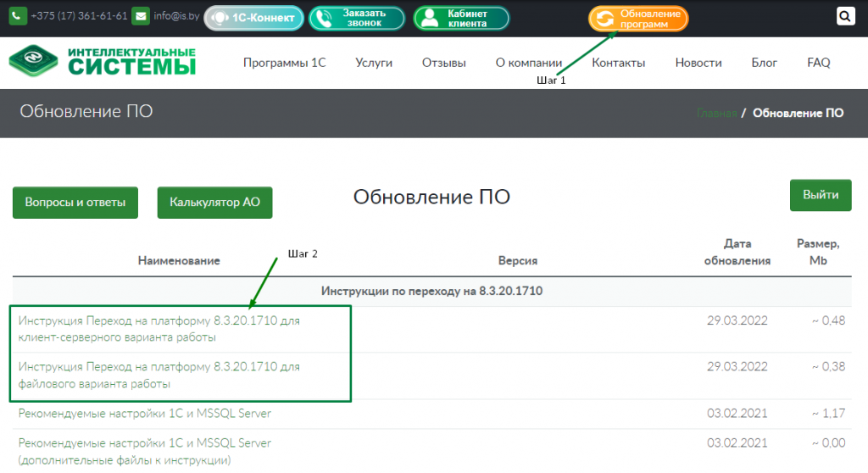Click the Интеллектуальные Системы logo

(103, 61)
